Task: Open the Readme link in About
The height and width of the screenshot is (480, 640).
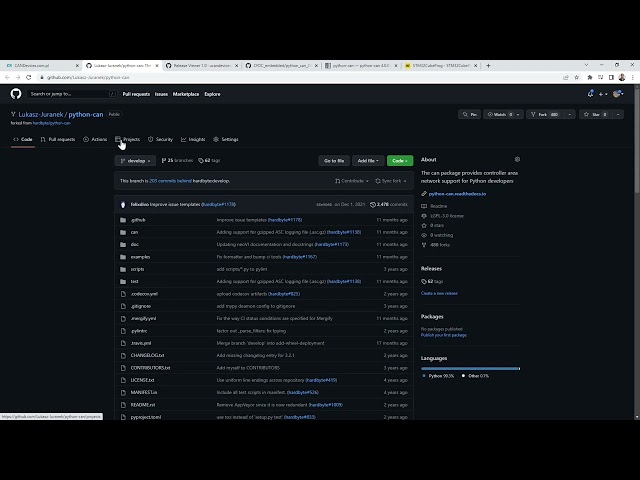Action: (438, 206)
